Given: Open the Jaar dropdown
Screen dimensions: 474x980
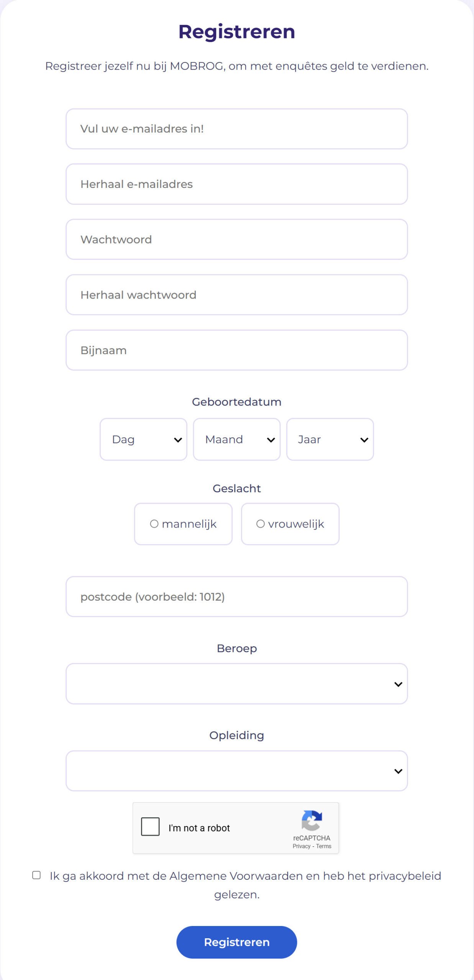Looking at the screenshot, I should click(330, 439).
